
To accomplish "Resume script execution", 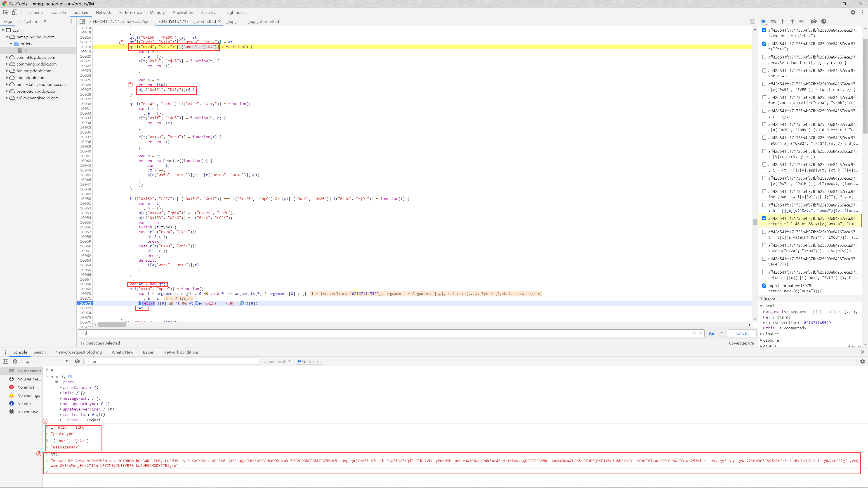I will coord(764,21).
